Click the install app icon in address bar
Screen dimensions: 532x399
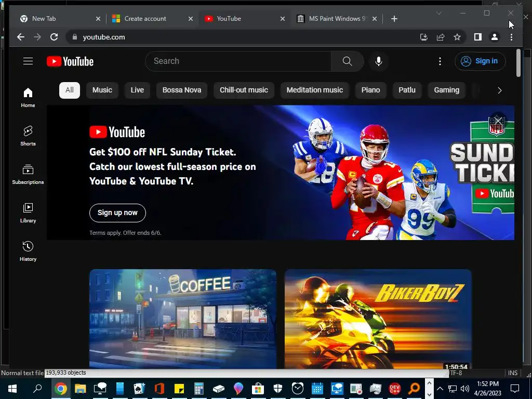pos(424,37)
